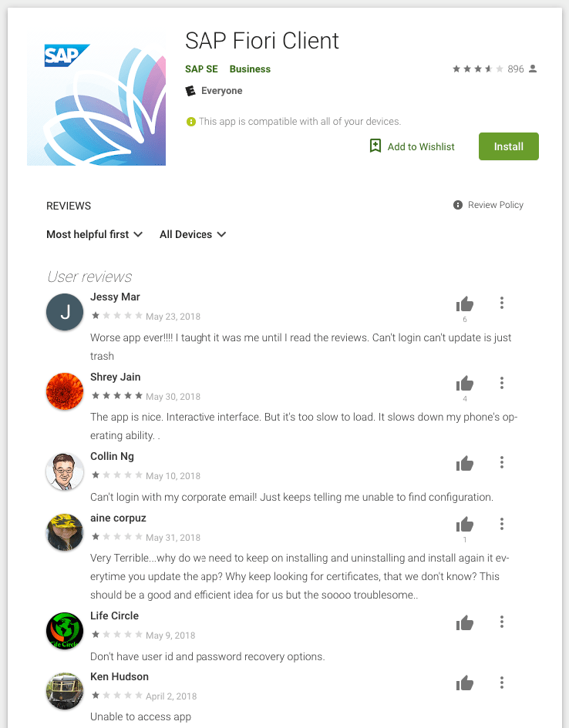Like Jessy Mar's review with thumbs up
569x728 pixels.
464,304
